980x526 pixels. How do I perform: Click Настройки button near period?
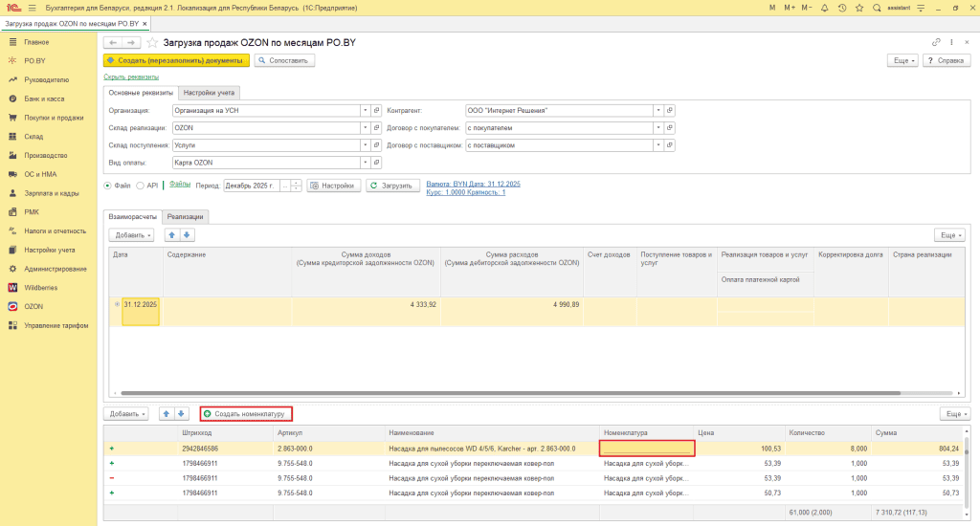334,186
